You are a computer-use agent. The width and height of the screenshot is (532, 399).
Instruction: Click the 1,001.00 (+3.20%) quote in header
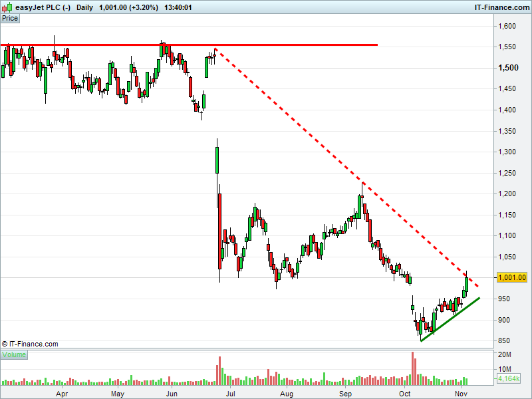128,7
